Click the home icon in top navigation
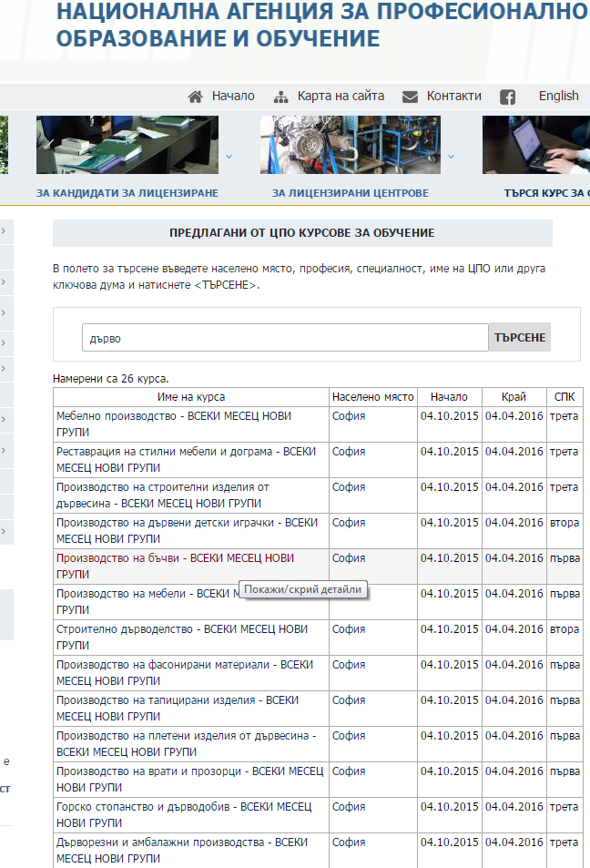The width and height of the screenshot is (590, 868). [x=195, y=97]
